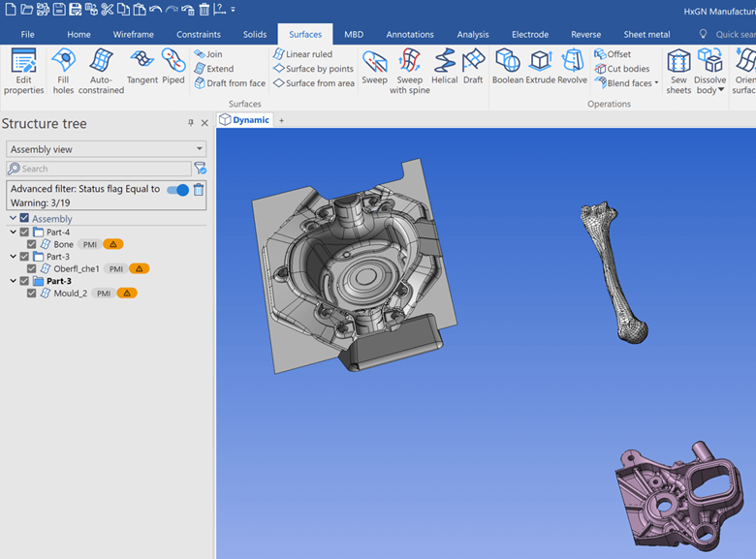Click the Paste icon in quick toolbar
This screenshot has height=559, width=756.
click(x=140, y=9)
